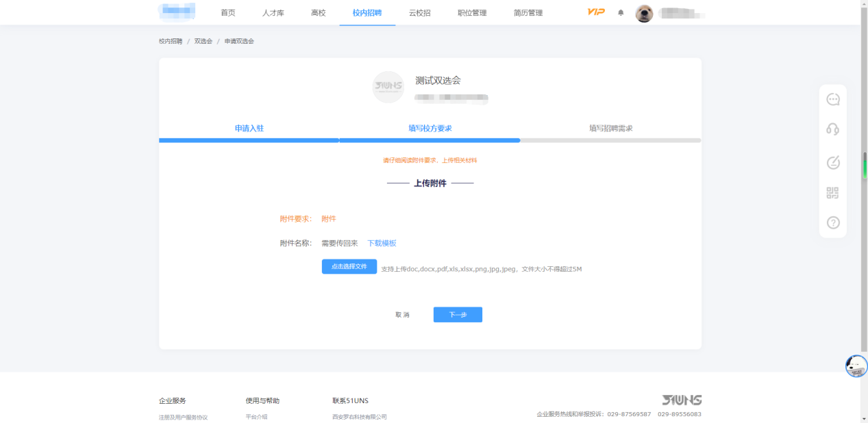Screen dimensions: 868x423
Task: Show the QR code icon
Action: pyautogui.click(x=832, y=193)
